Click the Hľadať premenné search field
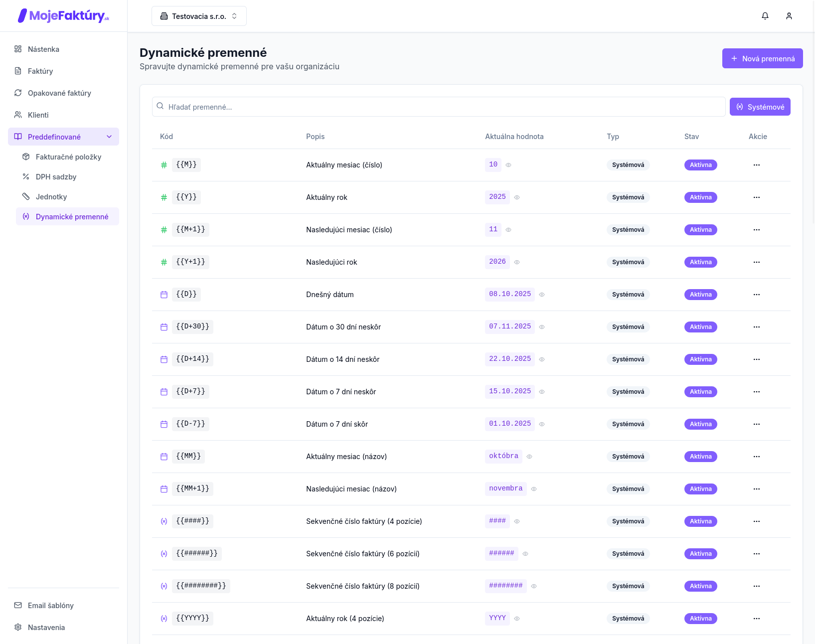Screen dimensions: 815x644 click(x=439, y=107)
